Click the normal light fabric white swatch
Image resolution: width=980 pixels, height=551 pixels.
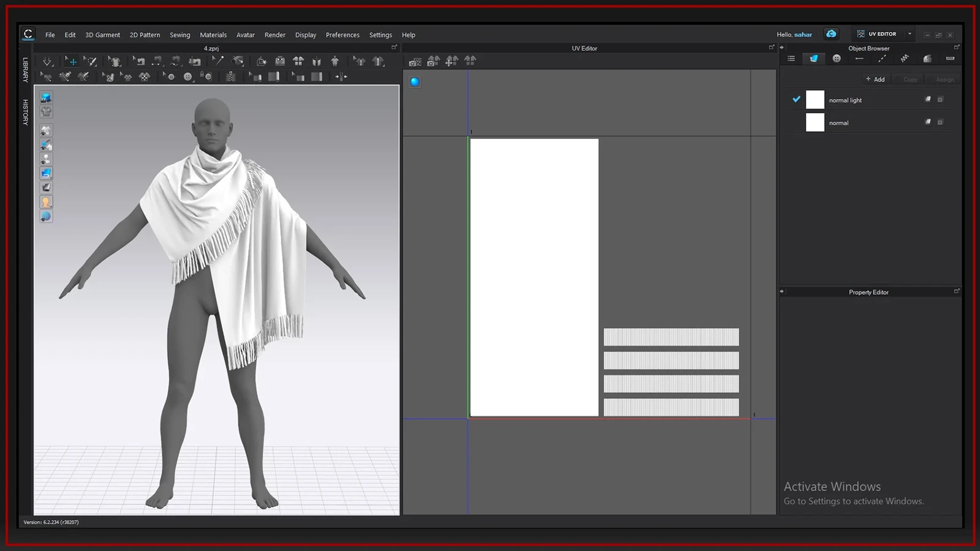click(x=815, y=100)
